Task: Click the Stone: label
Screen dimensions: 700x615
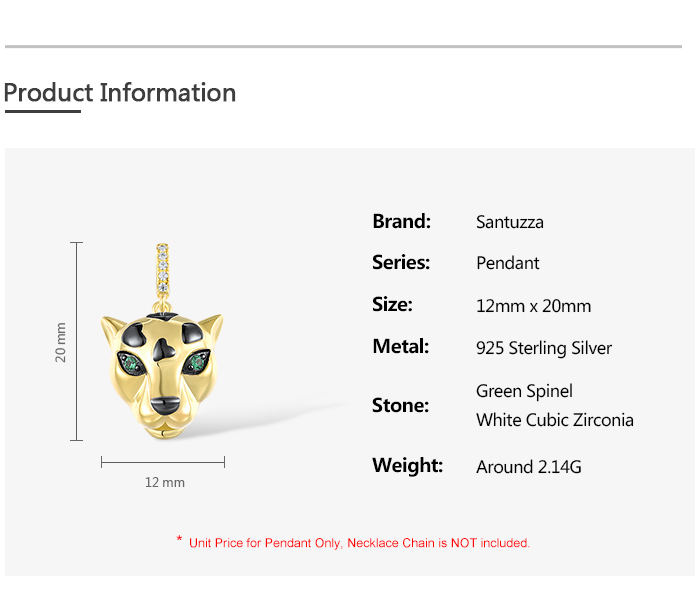Action: coord(400,405)
